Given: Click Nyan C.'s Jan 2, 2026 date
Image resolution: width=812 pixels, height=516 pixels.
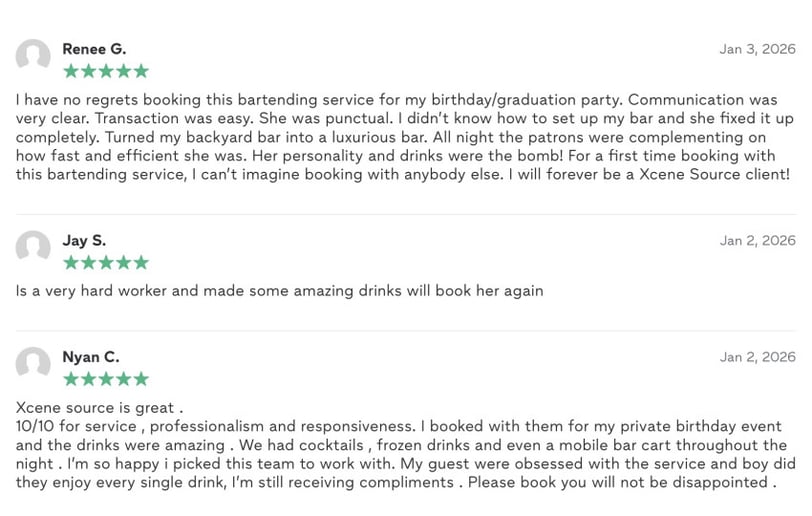Looking at the screenshot, I should click(757, 357).
